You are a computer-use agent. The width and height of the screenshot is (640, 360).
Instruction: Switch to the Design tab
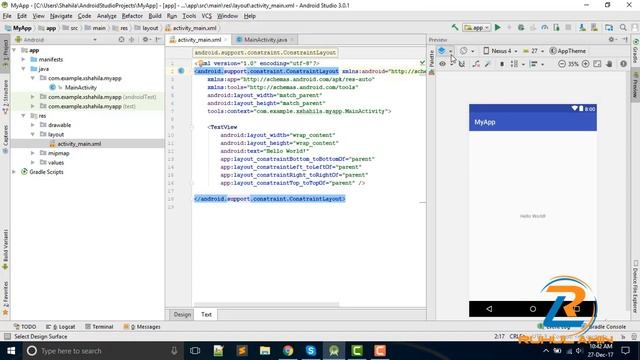182,314
